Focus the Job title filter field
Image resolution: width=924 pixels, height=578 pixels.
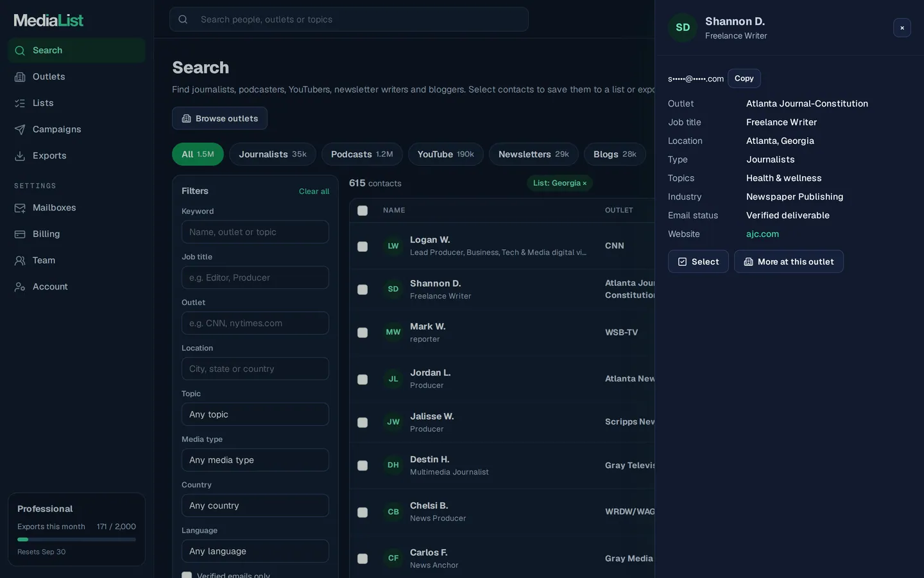[x=255, y=277]
